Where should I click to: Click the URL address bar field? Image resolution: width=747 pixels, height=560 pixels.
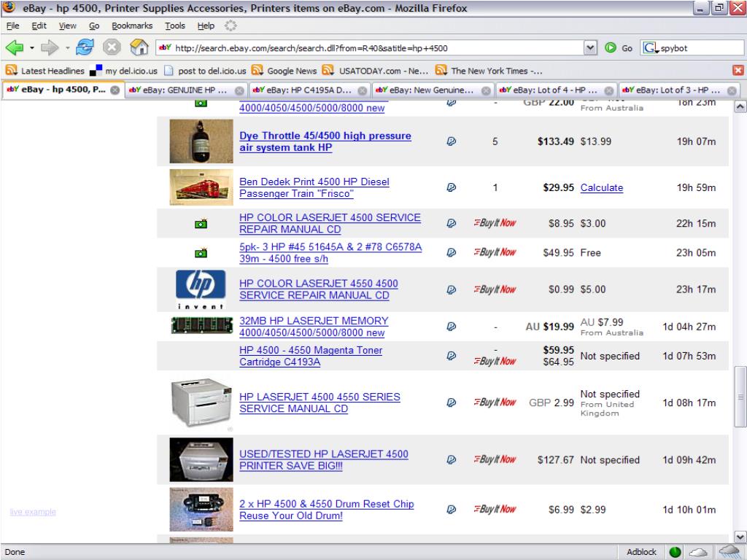pos(376,47)
